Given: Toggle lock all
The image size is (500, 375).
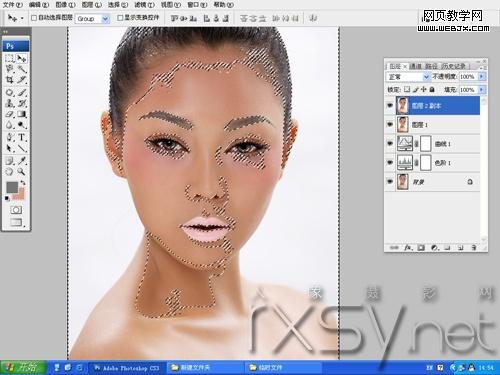Looking at the screenshot, I should tap(432, 89).
